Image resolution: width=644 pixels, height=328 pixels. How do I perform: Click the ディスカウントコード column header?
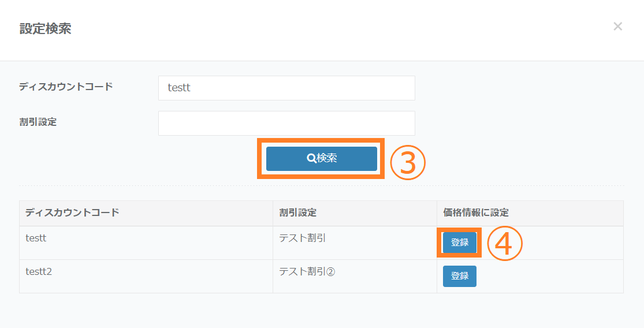[x=72, y=213]
